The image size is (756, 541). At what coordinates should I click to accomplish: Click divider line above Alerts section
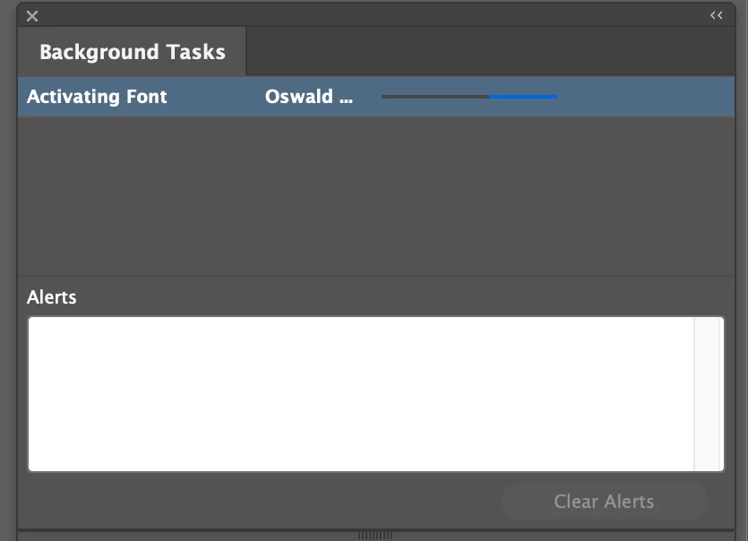coord(376,276)
